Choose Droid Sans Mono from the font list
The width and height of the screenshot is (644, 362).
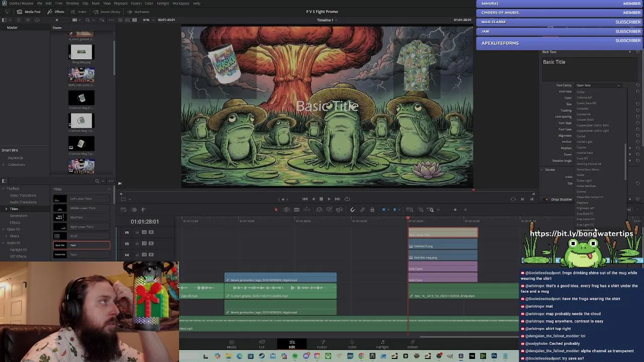coord(588,169)
